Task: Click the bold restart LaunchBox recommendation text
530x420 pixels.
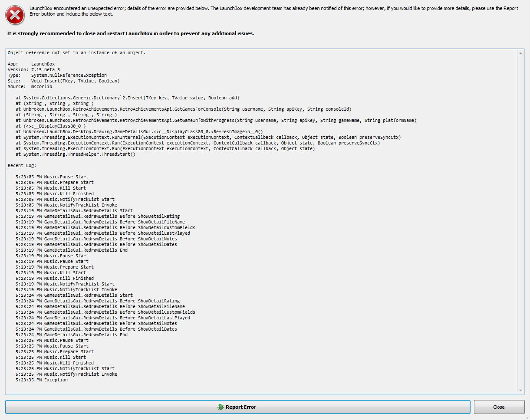Action: coord(130,33)
